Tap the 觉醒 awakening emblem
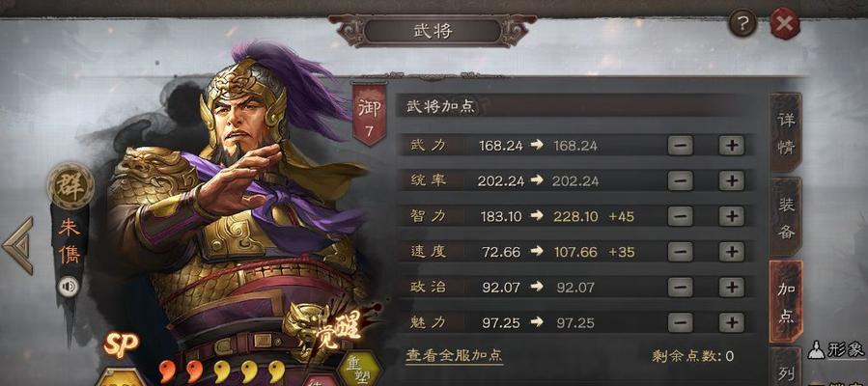This screenshot has width=868, height=386. click(x=331, y=328)
